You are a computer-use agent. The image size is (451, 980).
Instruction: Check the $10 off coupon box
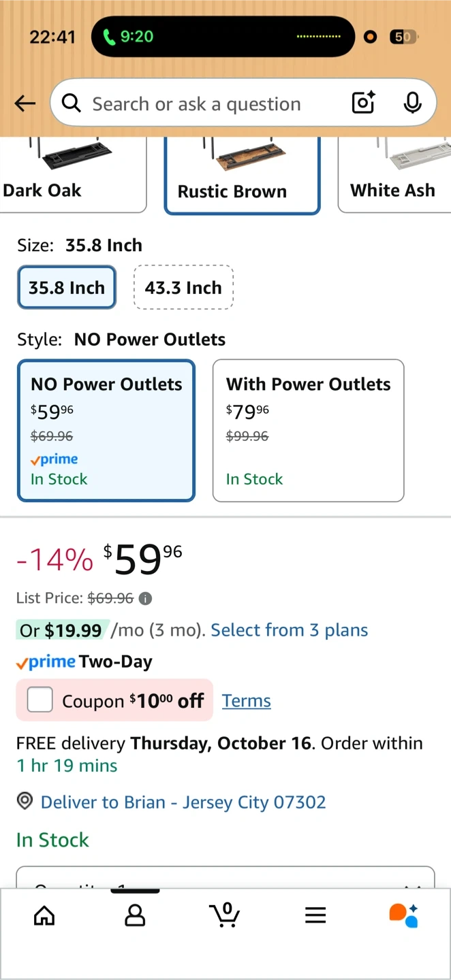click(x=40, y=700)
